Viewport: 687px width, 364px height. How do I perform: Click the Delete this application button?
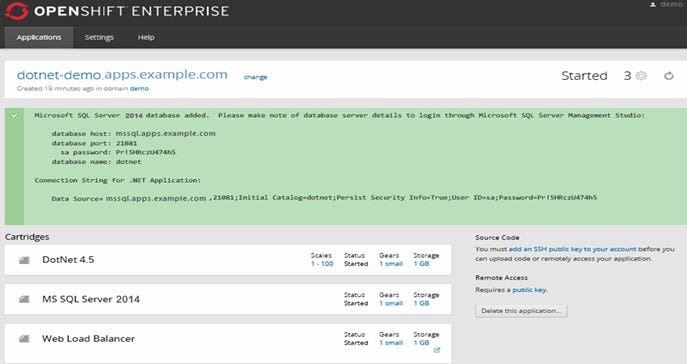click(x=521, y=311)
